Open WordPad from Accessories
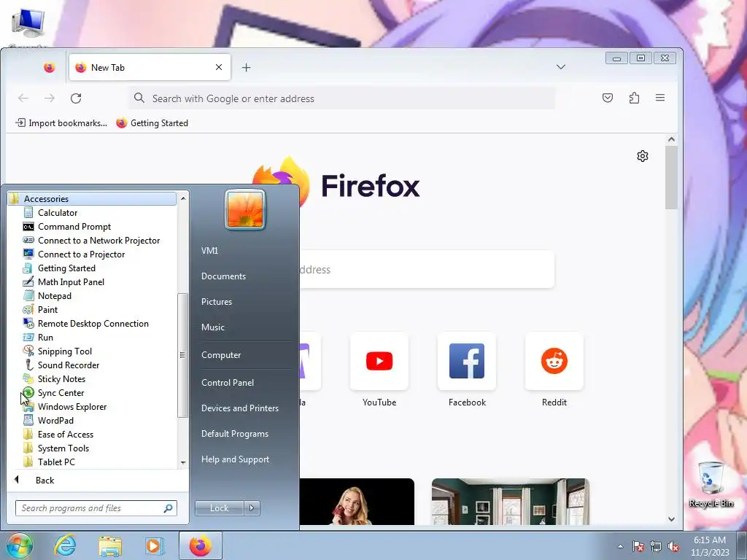Image resolution: width=747 pixels, height=560 pixels. (x=55, y=420)
